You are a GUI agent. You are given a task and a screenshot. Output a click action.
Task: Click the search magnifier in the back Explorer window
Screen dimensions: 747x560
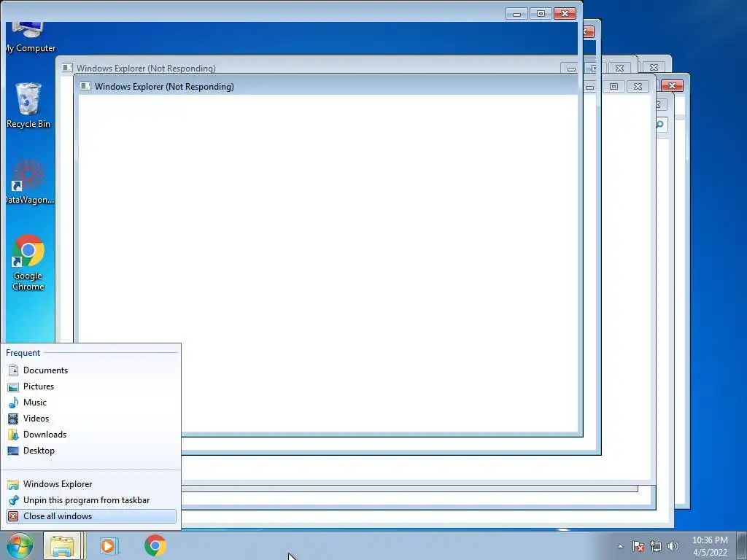(660, 125)
